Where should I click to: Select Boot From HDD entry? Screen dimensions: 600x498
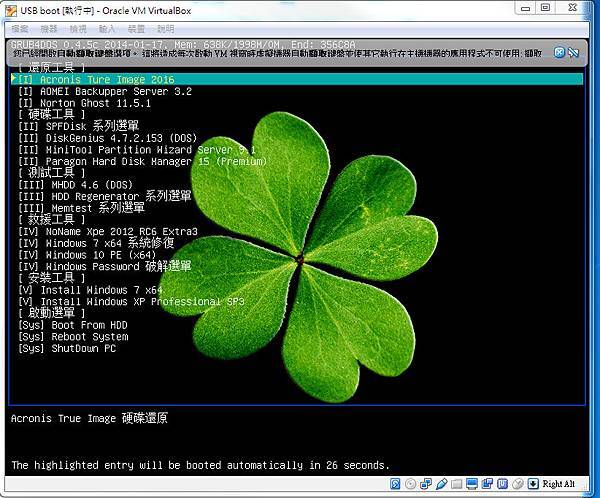pos(73,325)
